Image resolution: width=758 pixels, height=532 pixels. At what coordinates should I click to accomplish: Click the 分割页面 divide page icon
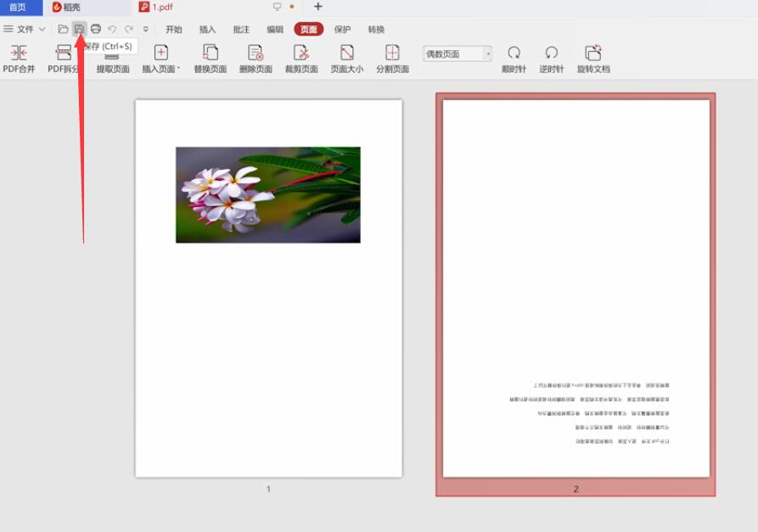[392, 53]
